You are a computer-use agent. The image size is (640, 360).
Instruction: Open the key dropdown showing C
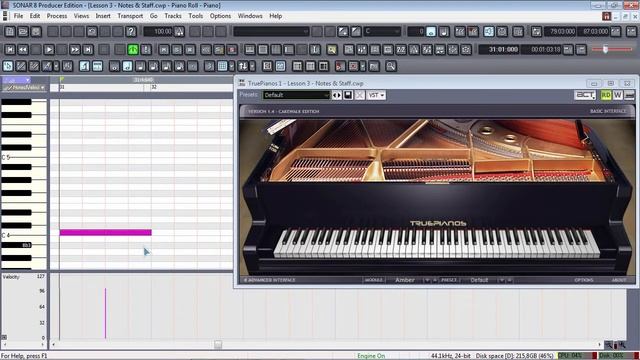tap(382, 31)
